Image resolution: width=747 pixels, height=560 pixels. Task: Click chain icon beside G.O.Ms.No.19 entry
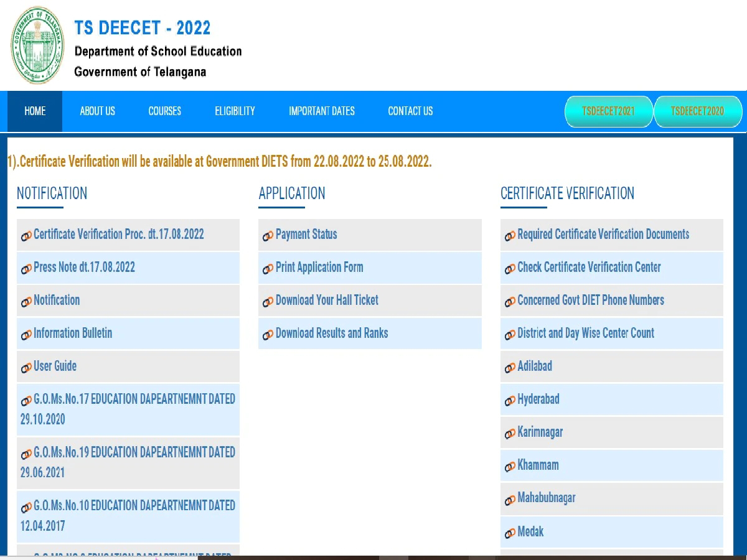26,454
